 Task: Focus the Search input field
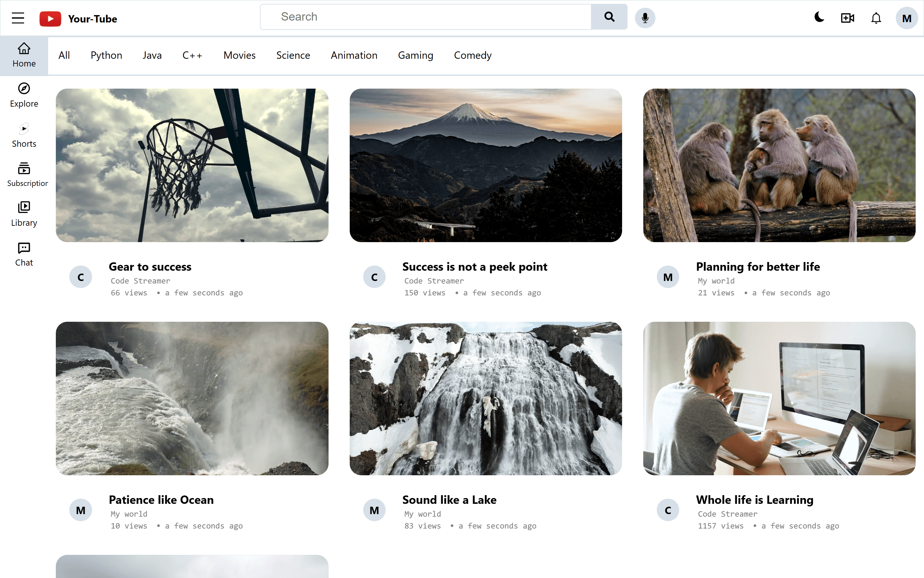click(425, 17)
